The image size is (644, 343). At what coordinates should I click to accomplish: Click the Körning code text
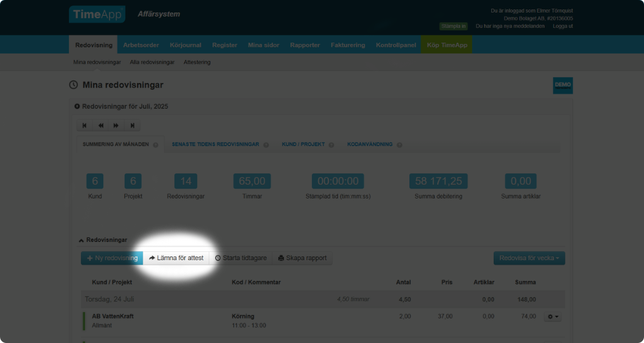coord(243,317)
